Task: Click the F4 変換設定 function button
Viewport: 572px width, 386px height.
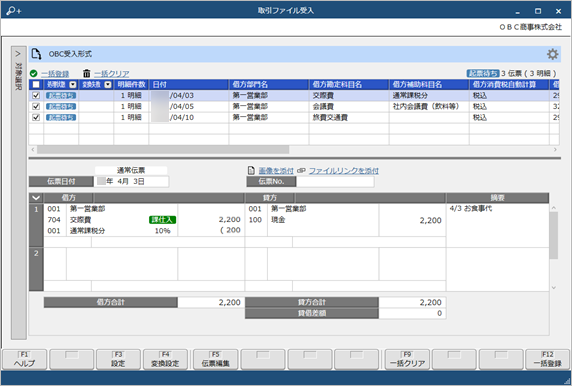Action: point(165,359)
